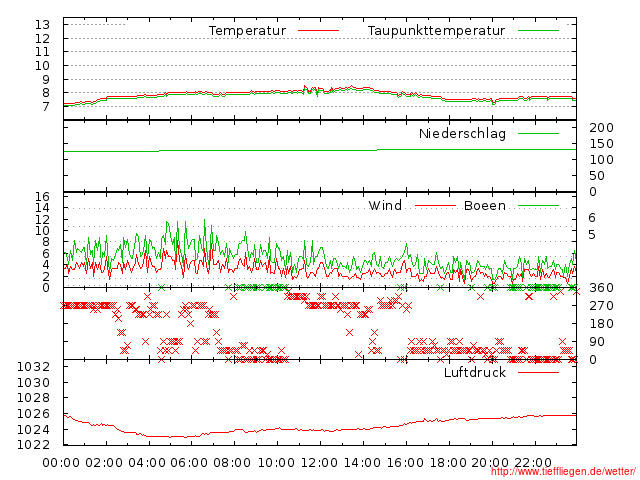Click the 20:00 time axis label

pyautogui.click(x=491, y=463)
